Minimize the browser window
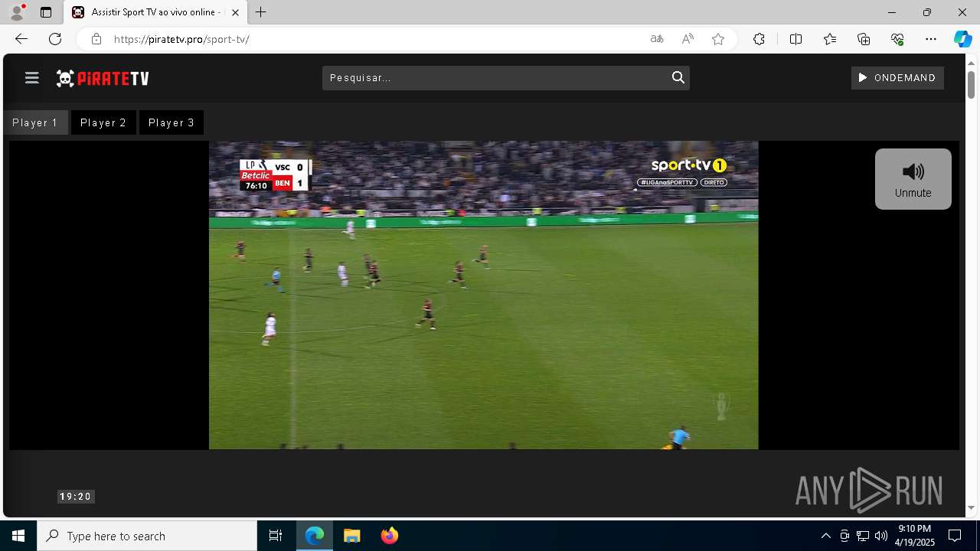The width and height of the screenshot is (980, 551). (x=892, y=12)
